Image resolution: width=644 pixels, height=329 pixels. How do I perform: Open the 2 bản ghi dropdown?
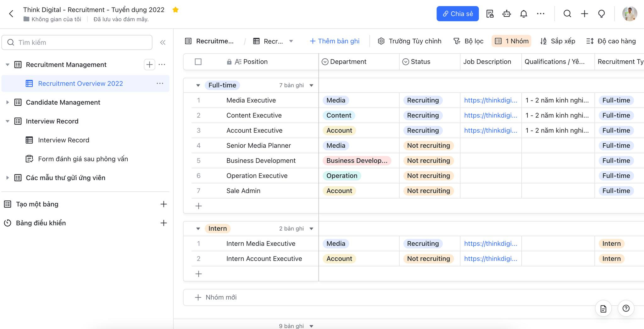tap(311, 229)
